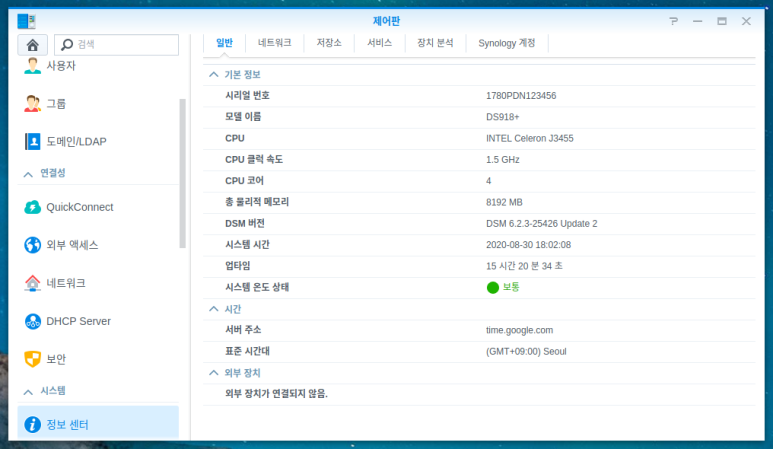Screen dimensions: 773x449
Task: Minimize the Control Panel window
Action: pyautogui.click(x=697, y=21)
